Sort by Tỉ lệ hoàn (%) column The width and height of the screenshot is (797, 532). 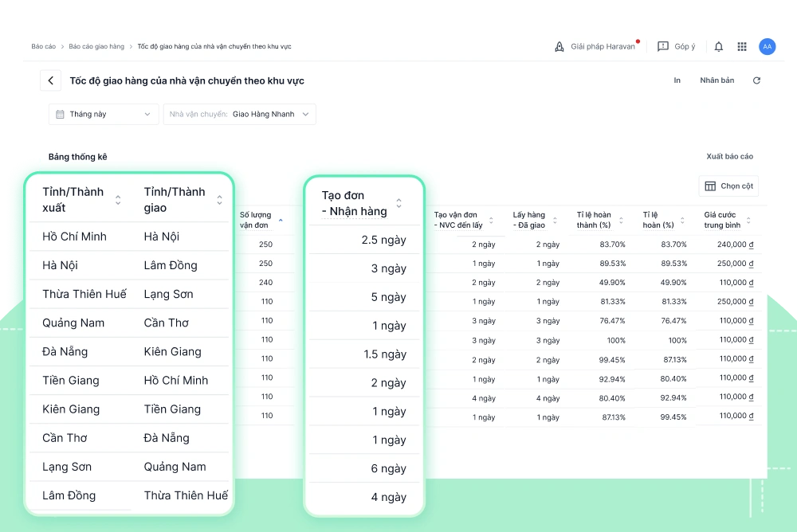coord(683,220)
